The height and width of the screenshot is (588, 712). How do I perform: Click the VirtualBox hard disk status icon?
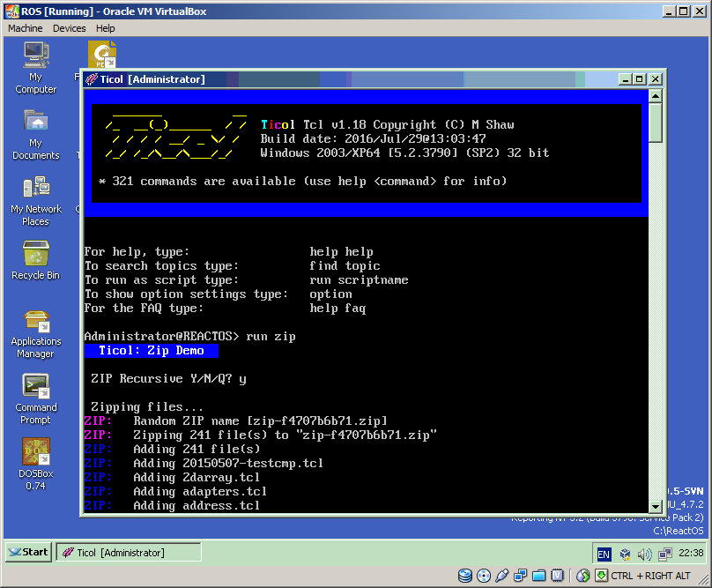tap(465, 576)
